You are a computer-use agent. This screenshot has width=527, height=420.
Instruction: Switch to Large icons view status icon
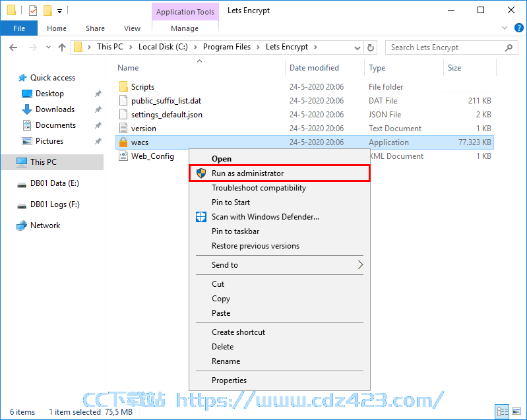pyautogui.click(x=516, y=411)
